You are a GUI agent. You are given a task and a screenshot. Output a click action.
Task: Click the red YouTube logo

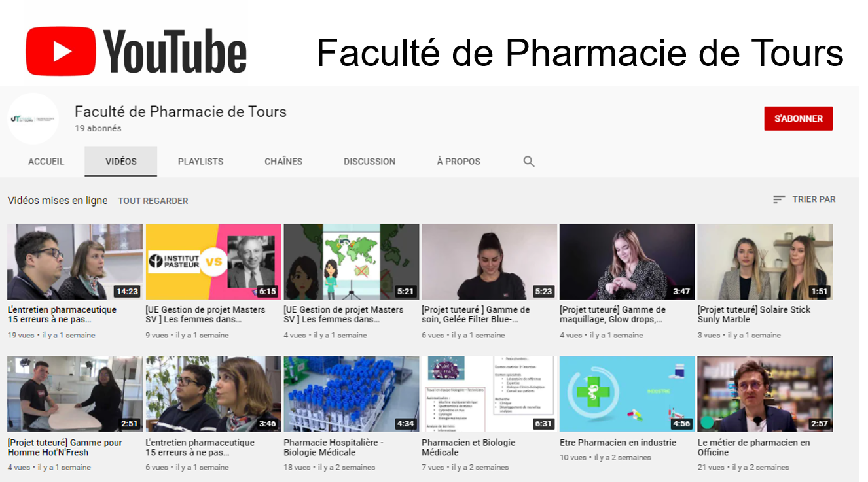tap(136, 51)
